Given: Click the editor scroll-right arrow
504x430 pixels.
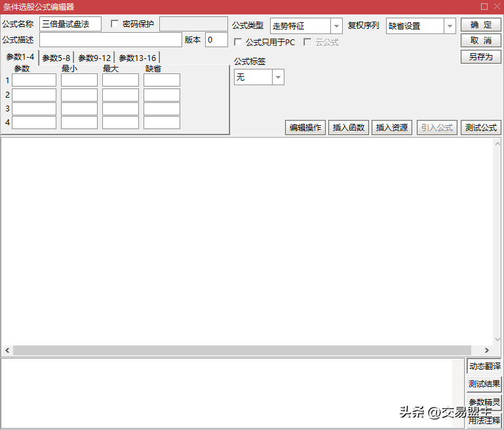Looking at the screenshot, I should tap(487, 350).
